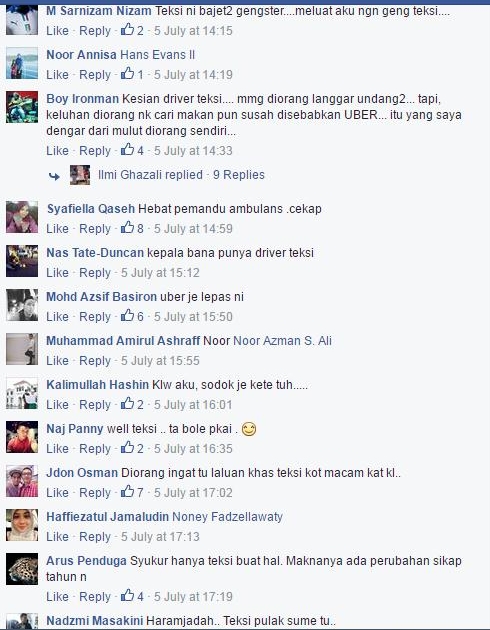The width and height of the screenshot is (490, 630).
Task: Click thumbs-up icon on Arus Penduga's comment
Action: pyautogui.click(x=127, y=595)
